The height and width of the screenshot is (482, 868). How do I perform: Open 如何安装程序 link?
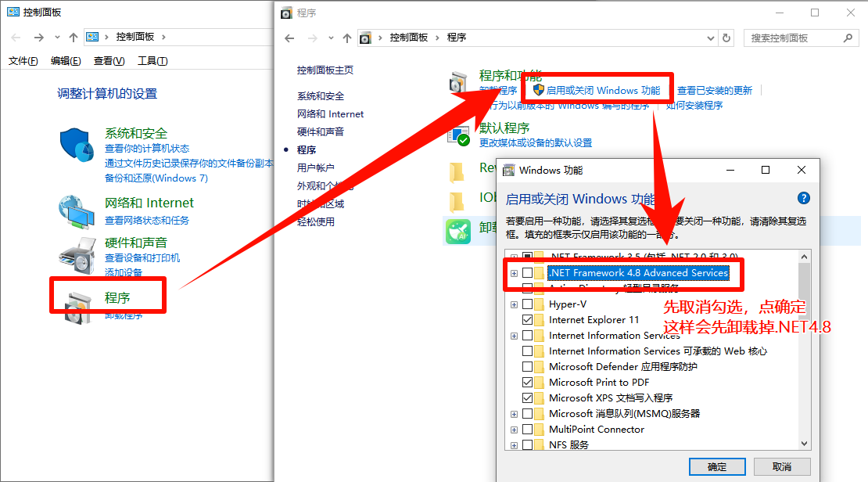coord(694,106)
